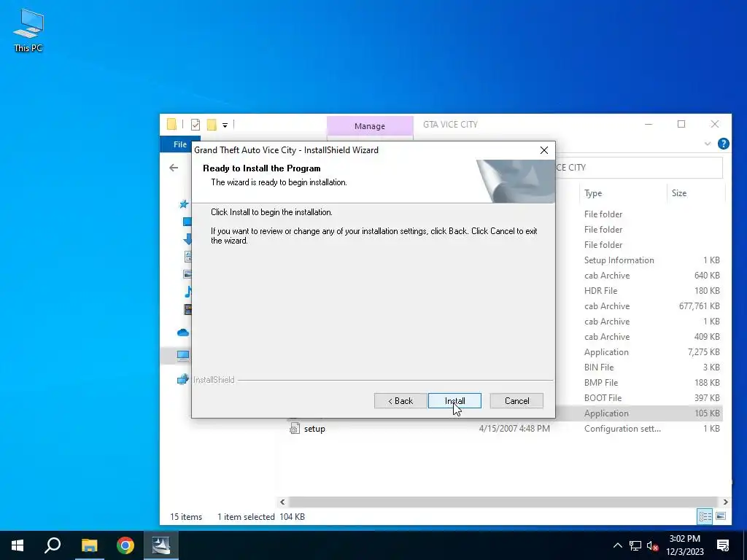Sort files by Size column header

pyautogui.click(x=679, y=192)
